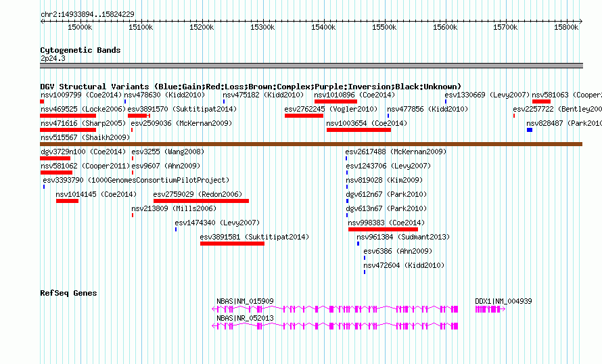
Task: Click the red bar under nsv998383
Action: 383,229
